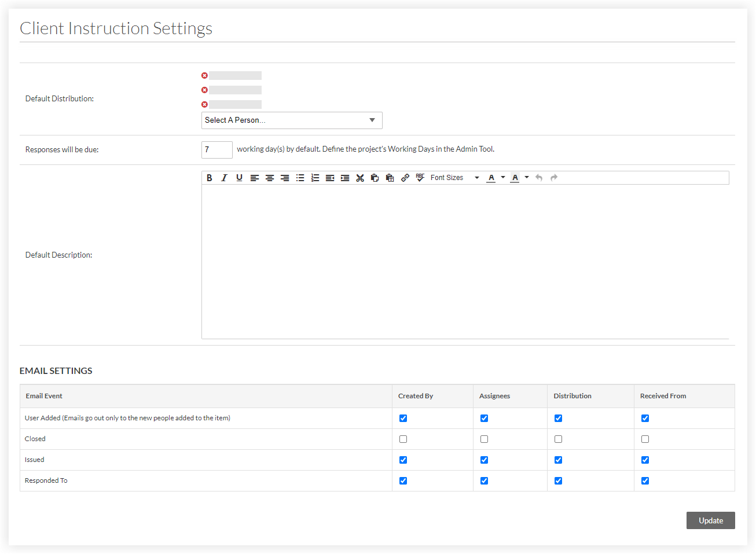The width and height of the screenshot is (756, 554).
Task: Uncheck Issued email for Distribution
Action: point(558,460)
